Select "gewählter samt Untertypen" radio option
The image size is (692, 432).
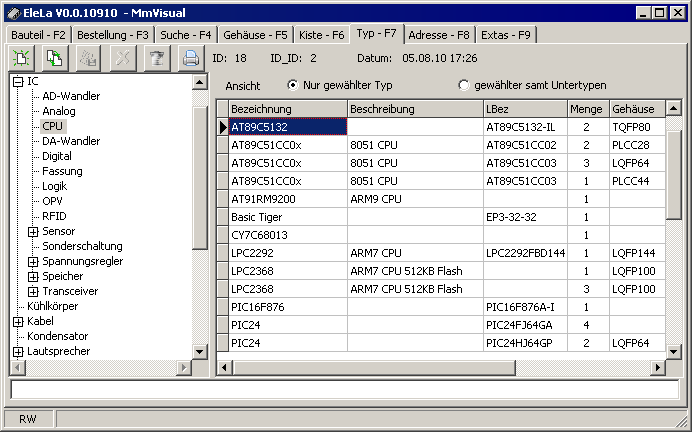pos(463,85)
